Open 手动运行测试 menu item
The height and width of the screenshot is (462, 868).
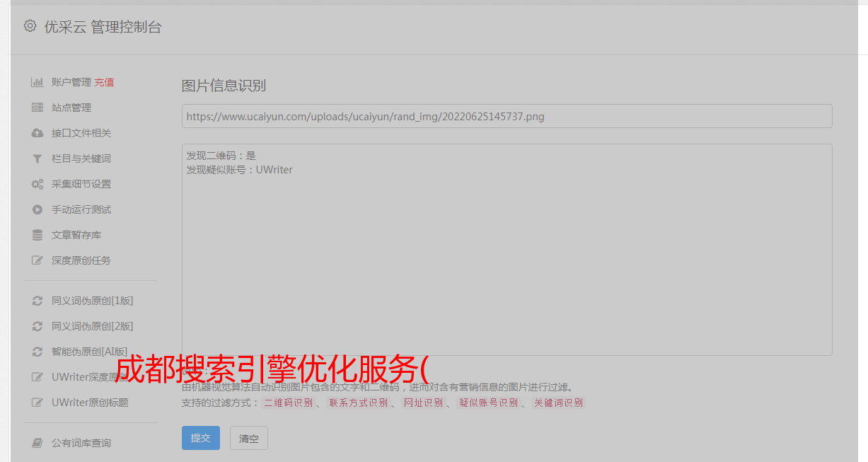click(81, 209)
